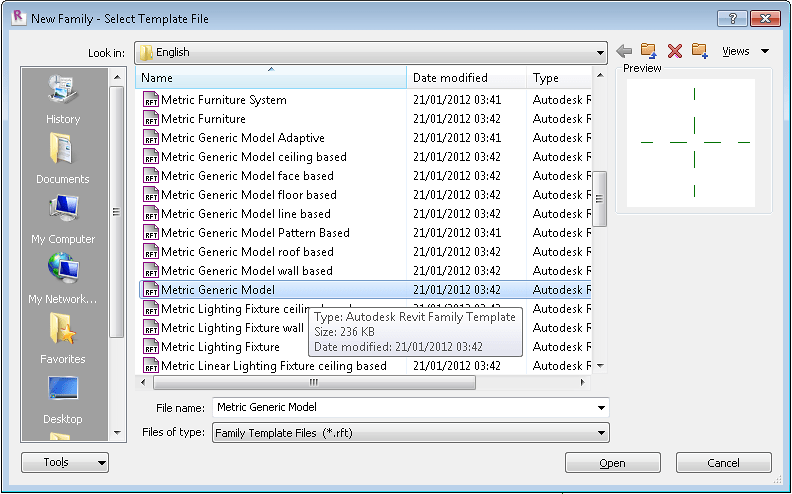Click RFT icon of Metric Generic Model floor based
The width and height of the screenshot is (792, 494).
pyautogui.click(x=151, y=194)
